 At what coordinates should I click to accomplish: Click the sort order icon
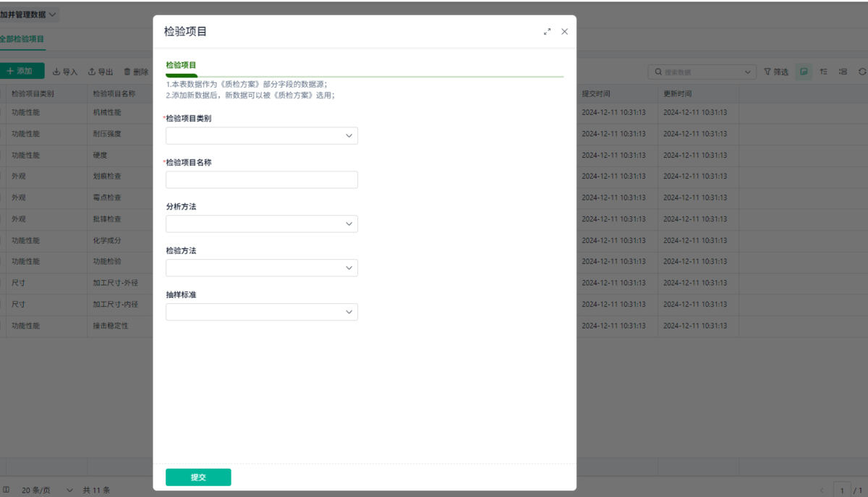[x=824, y=72]
